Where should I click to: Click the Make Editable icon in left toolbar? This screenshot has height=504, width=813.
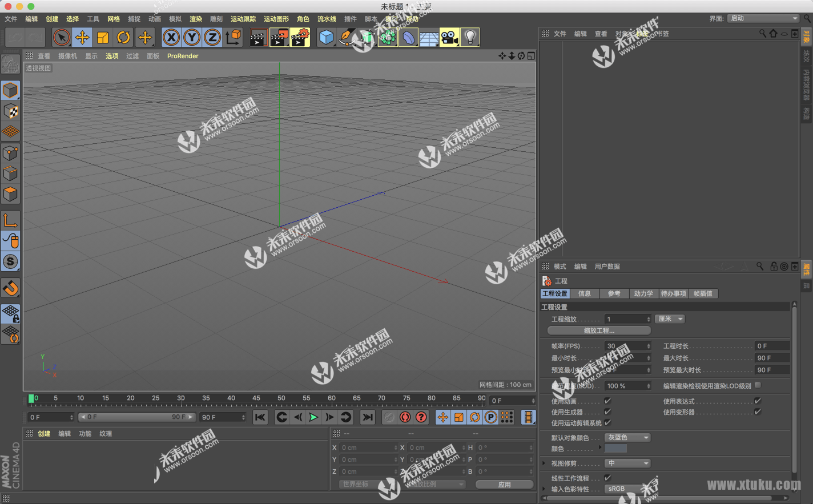(10, 64)
